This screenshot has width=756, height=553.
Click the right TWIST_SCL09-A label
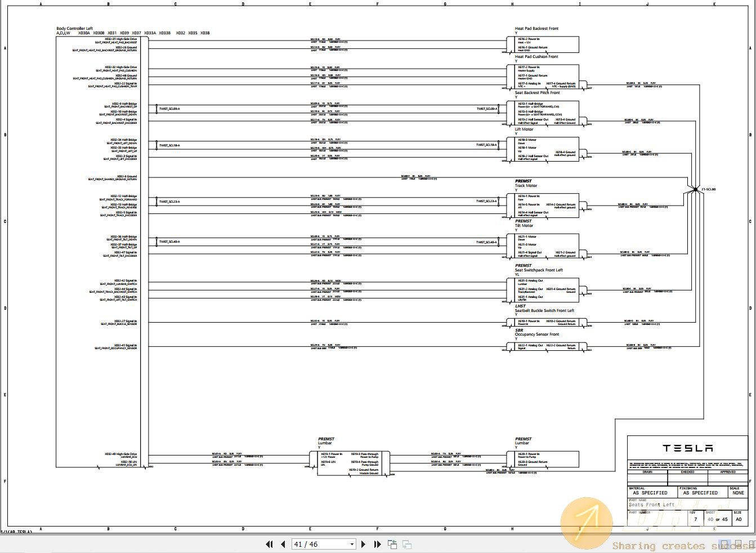point(487,109)
